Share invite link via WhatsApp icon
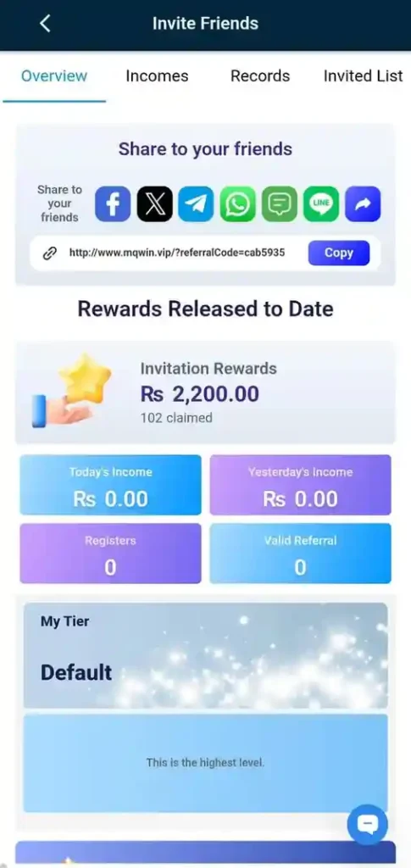Viewport: 411px width, 868px height. (x=238, y=203)
